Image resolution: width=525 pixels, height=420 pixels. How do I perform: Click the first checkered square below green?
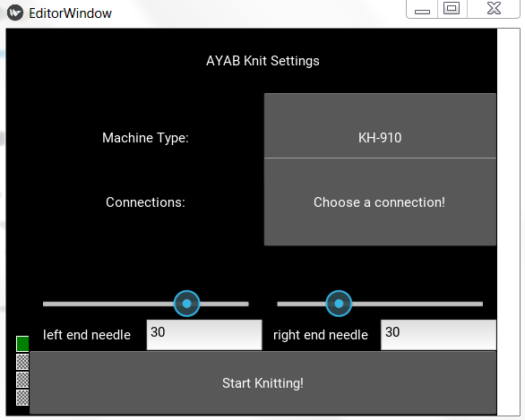click(22, 362)
